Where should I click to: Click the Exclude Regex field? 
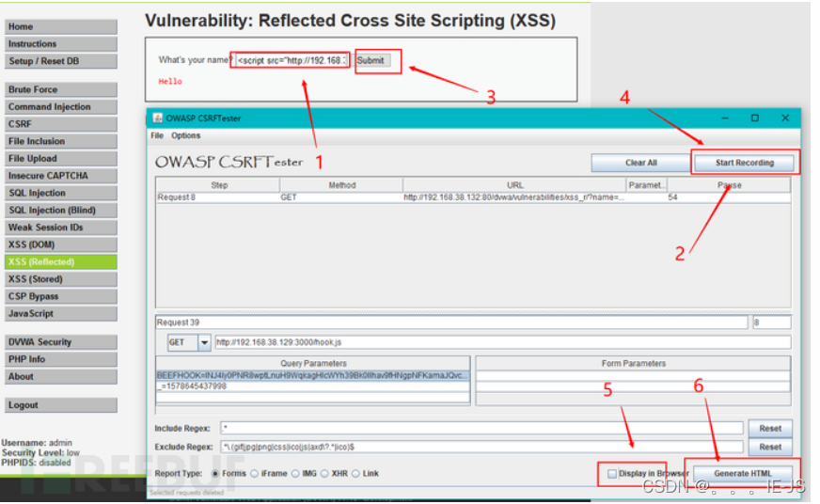(481, 447)
